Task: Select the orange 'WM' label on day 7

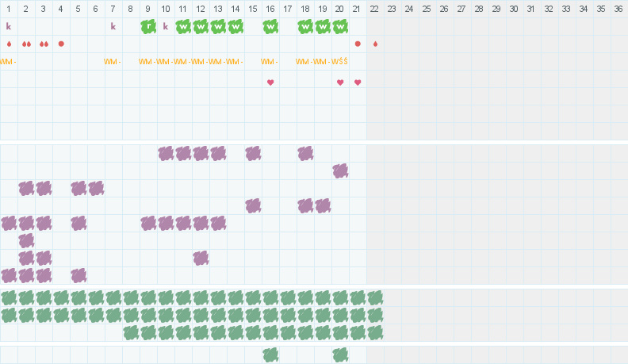Action: click(x=112, y=62)
